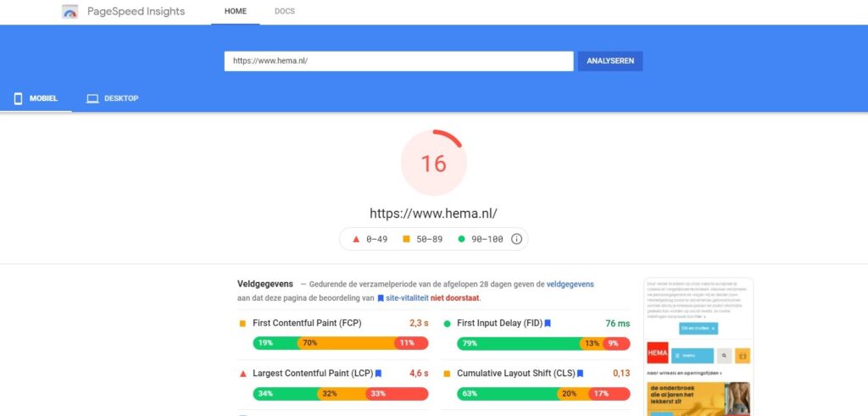Click the desktop monitor icon
This screenshot has height=416, width=868.
[92, 98]
